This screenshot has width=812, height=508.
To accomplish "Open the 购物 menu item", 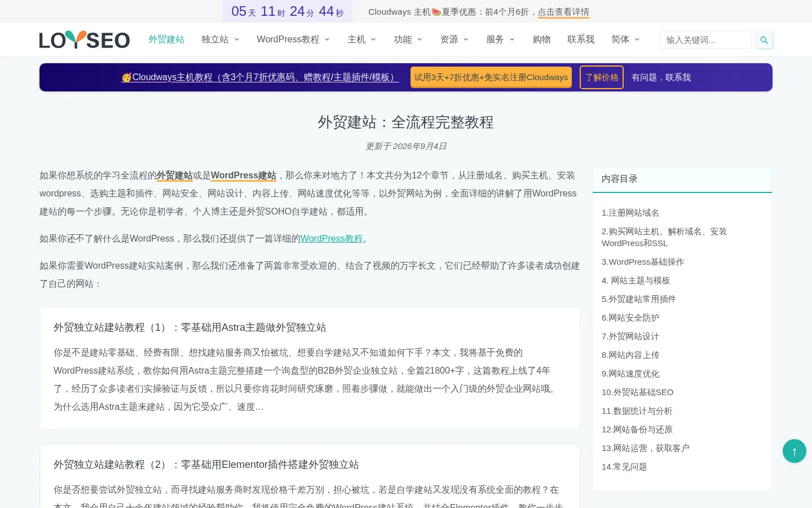I will pos(541,40).
